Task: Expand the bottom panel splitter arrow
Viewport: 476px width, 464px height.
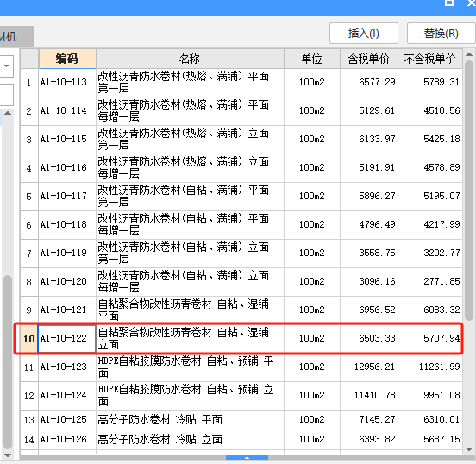Action: 247,457
